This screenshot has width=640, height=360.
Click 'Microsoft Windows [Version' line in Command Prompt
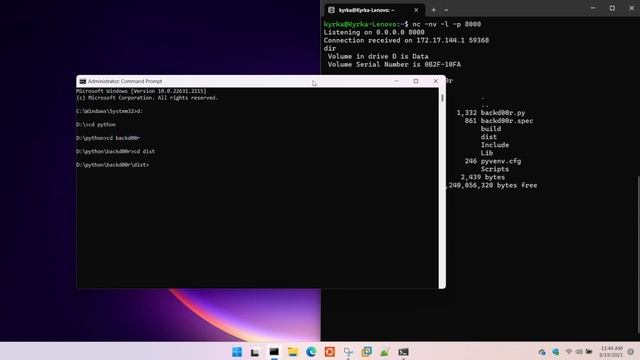[x=141, y=91]
